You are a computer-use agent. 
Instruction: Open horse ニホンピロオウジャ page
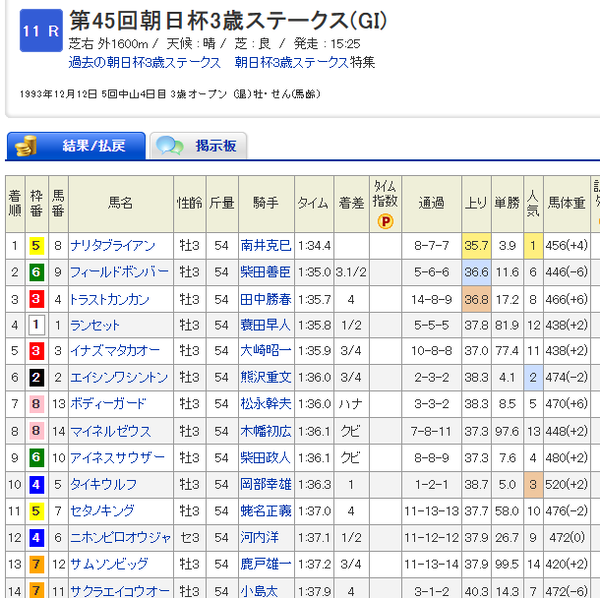coord(120,538)
